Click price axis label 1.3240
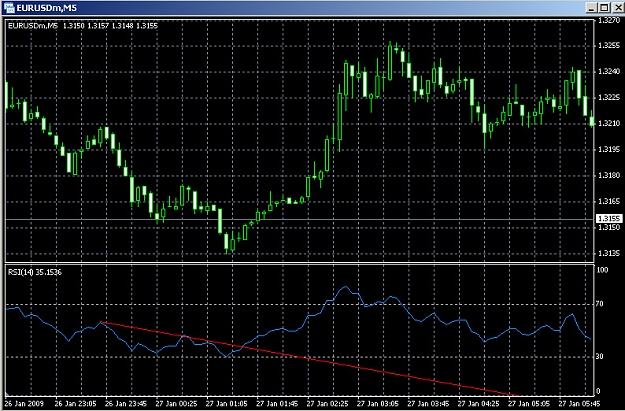625x411 pixels. 609,72
